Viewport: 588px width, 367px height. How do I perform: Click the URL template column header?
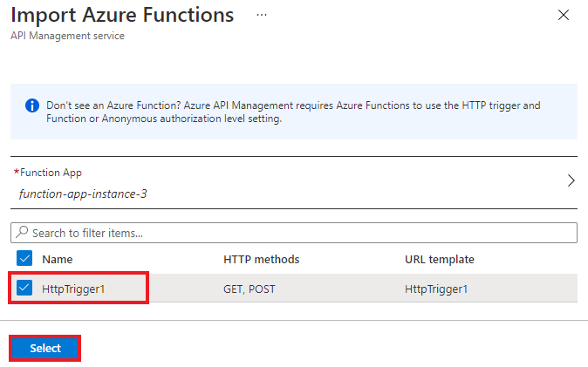440,259
